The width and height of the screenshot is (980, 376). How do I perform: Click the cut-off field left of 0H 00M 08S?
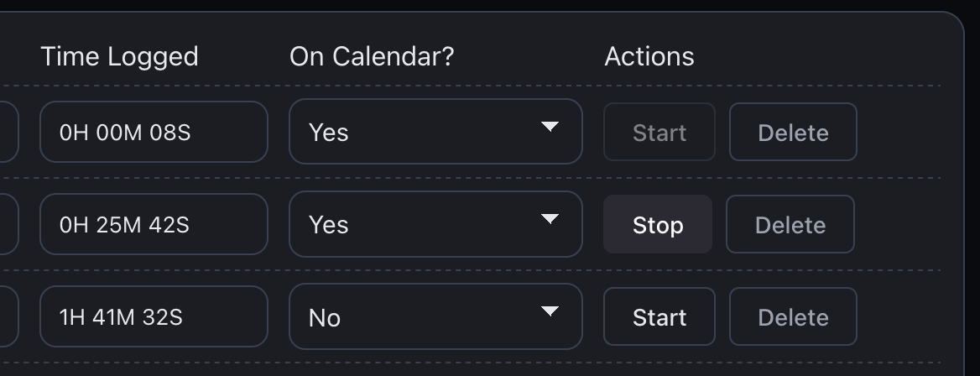(8, 132)
